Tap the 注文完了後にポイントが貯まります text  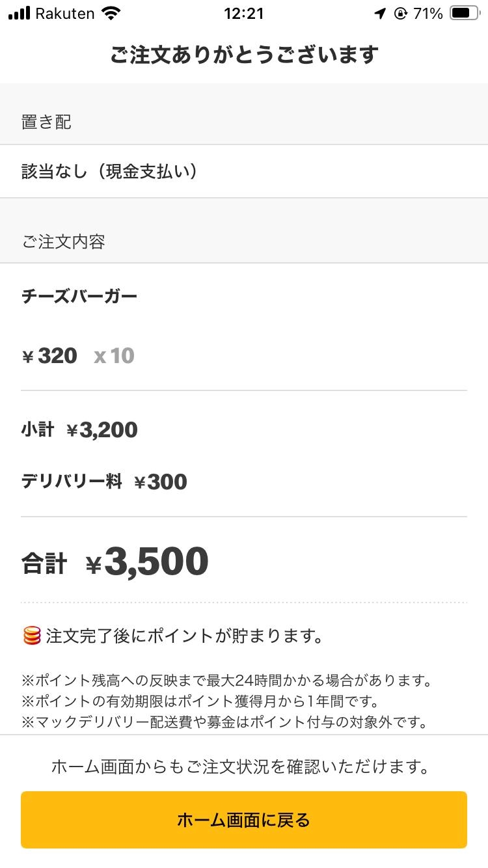point(185,636)
